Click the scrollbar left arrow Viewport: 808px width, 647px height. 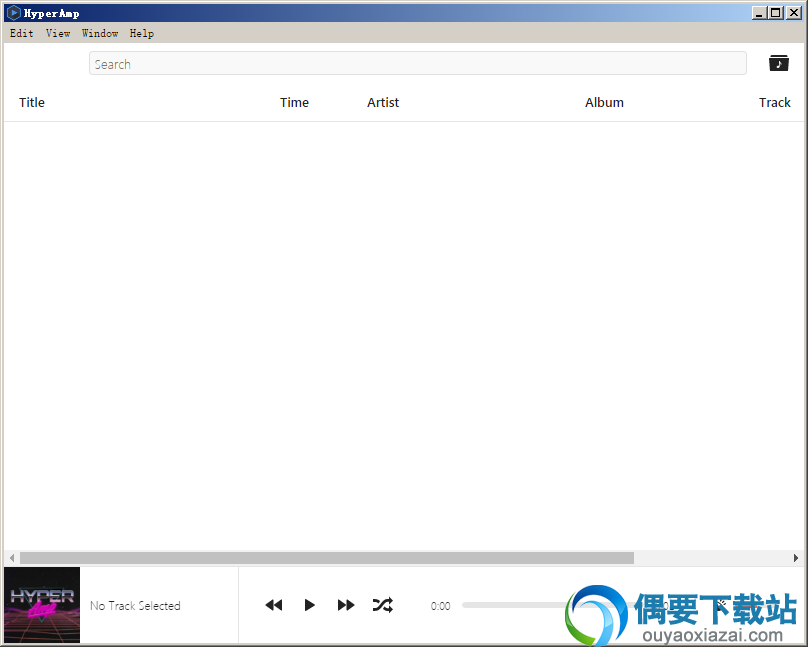pyautogui.click(x=12, y=558)
